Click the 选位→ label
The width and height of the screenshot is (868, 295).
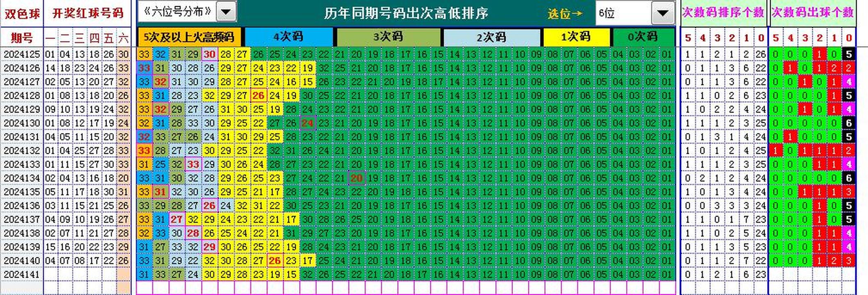(565, 14)
